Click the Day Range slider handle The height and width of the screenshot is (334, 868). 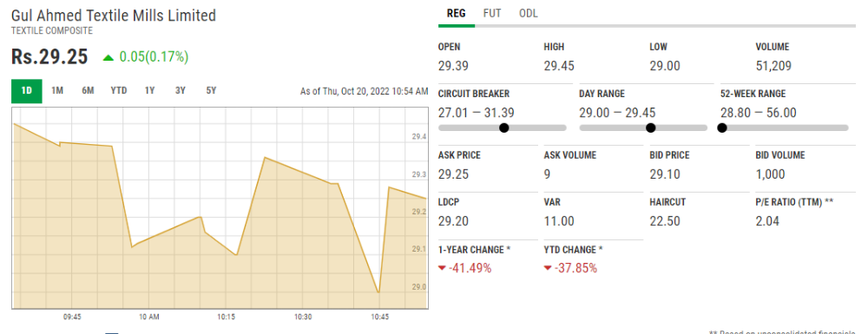650,128
